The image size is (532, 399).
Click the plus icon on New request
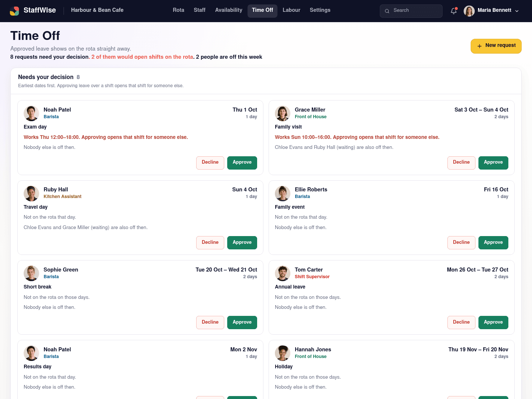(x=480, y=46)
